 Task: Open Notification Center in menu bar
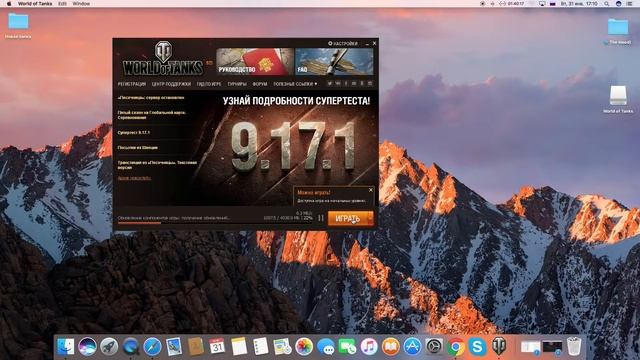pos(629,4)
